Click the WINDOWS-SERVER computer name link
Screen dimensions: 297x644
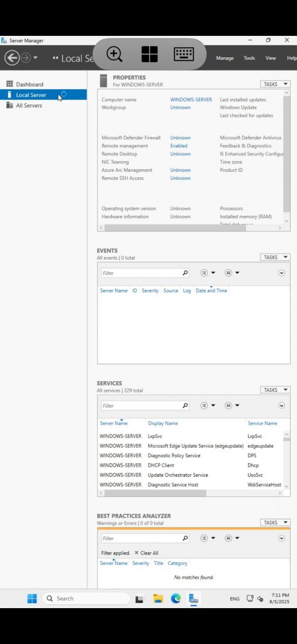pos(191,99)
